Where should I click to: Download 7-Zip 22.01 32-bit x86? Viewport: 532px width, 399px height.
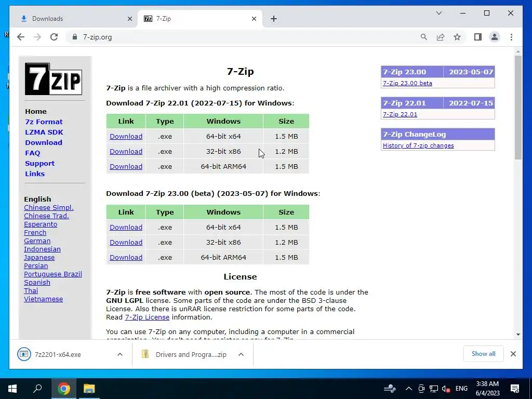point(126,151)
